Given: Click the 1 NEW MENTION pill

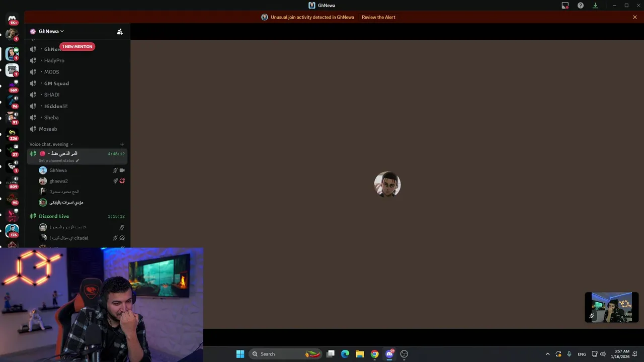Looking at the screenshot, I should [x=77, y=47].
